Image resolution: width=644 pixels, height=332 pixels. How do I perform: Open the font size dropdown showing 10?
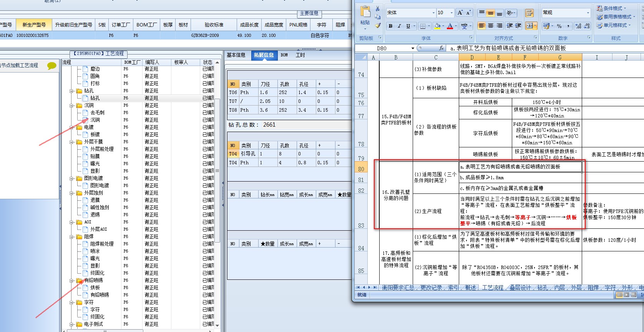451,13
